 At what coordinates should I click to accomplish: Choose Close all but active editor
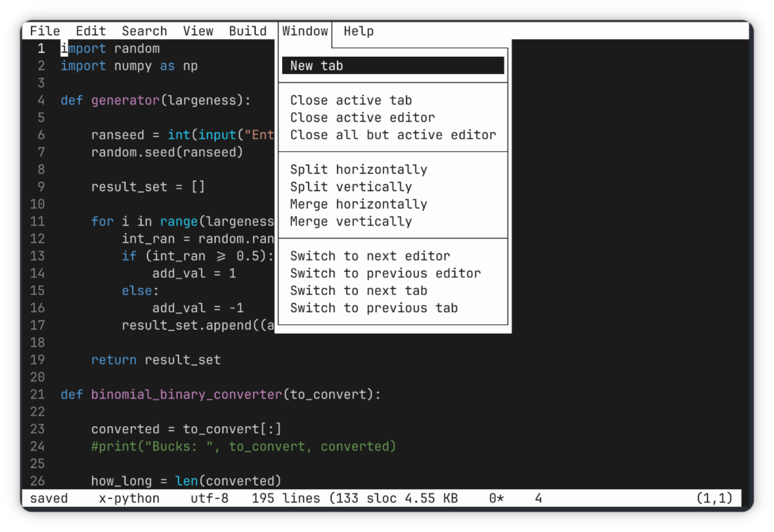(393, 135)
